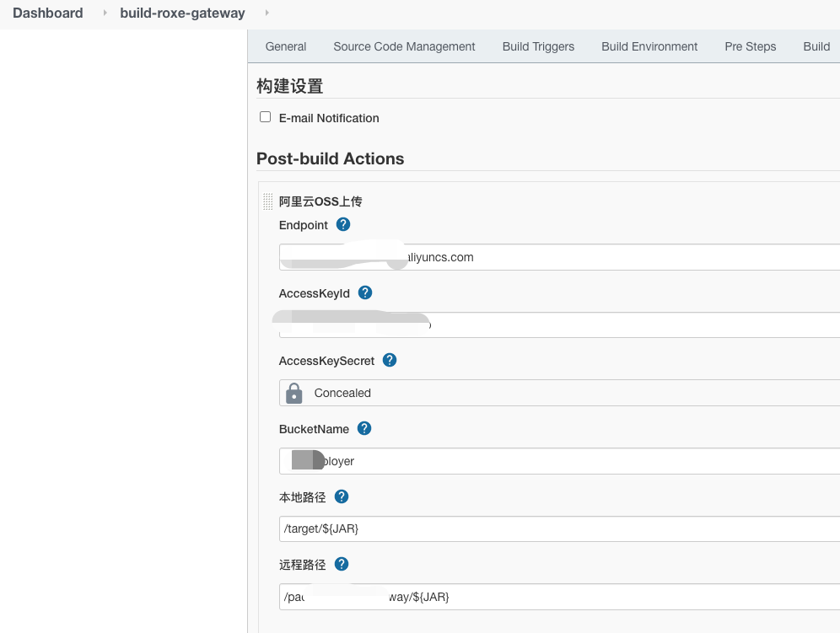Open help icon beside 本地路径
This screenshot has height=633, width=840.
point(342,496)
